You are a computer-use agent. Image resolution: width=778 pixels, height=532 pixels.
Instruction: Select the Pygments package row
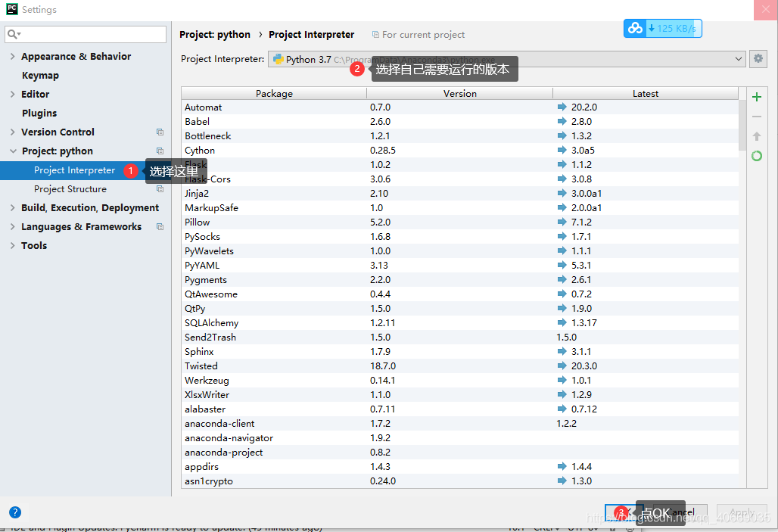[460, 279]
